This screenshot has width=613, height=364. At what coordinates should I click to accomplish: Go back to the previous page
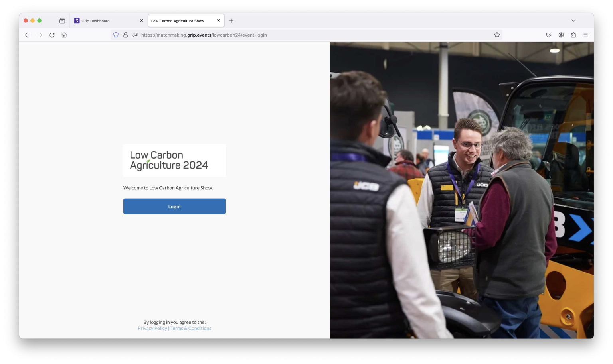tap(27, 35)
